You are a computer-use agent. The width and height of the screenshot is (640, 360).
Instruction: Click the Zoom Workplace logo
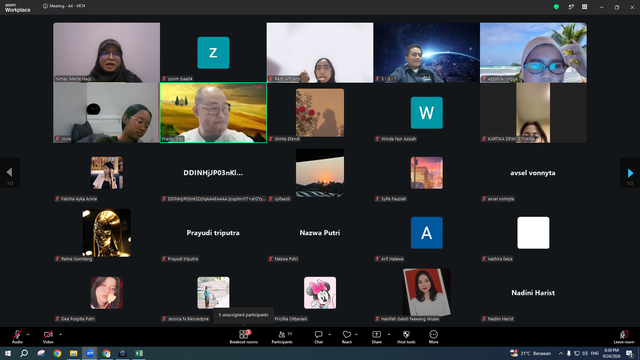coord(18,8)
